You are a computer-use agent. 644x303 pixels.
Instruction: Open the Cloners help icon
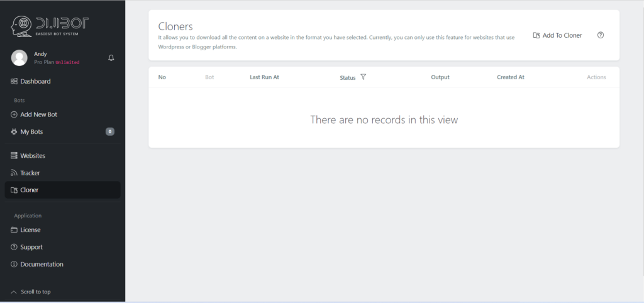click(x=601, y=35)
